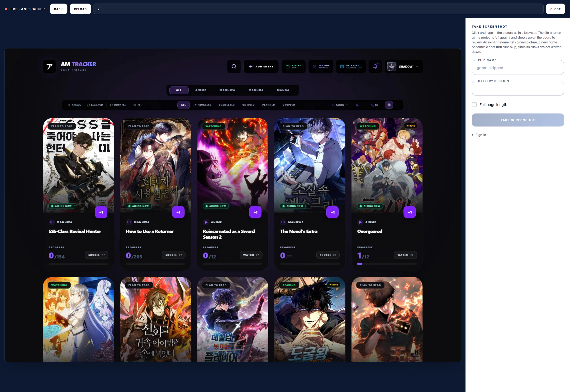Select the Manhwa type tab

pos(227,90)
